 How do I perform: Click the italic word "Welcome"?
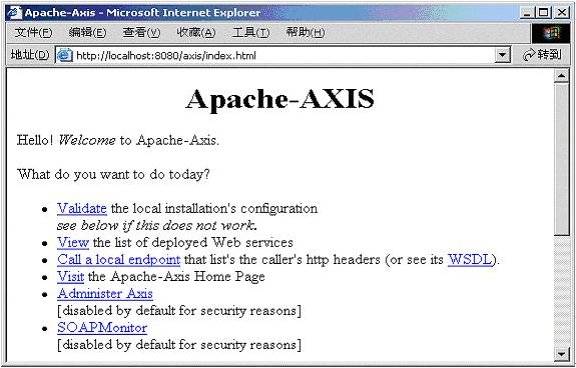87,140
